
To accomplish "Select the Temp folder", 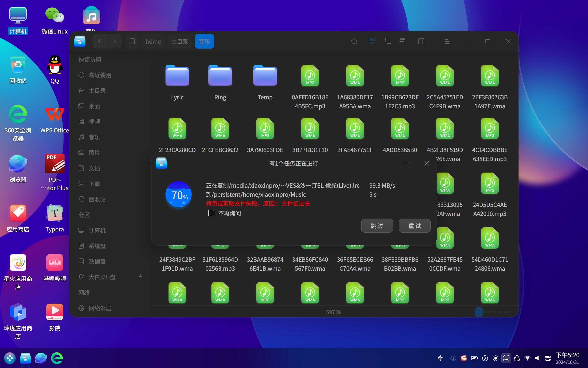I will tap(265, 83).
